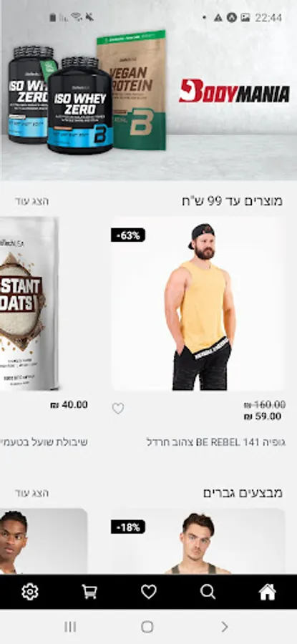Tap Android back navigation arrow
297x644 pixels.
coord(224,627)
